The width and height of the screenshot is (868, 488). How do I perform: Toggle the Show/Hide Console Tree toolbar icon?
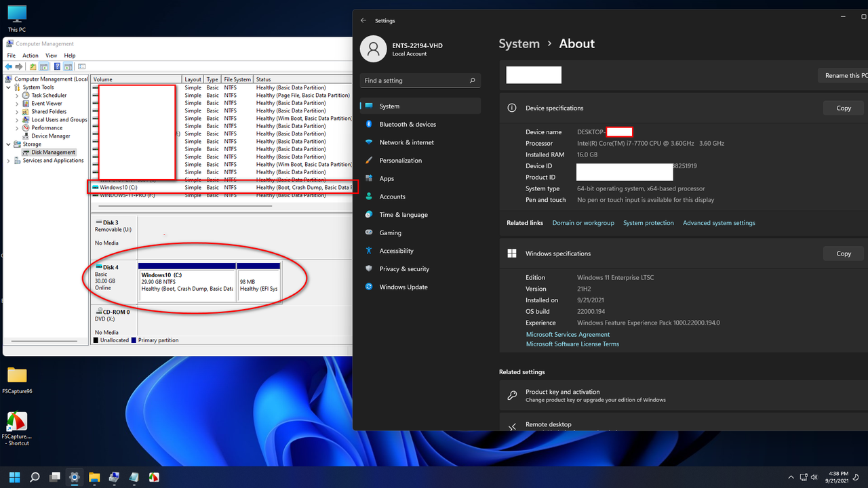click(x=43, y=66)
